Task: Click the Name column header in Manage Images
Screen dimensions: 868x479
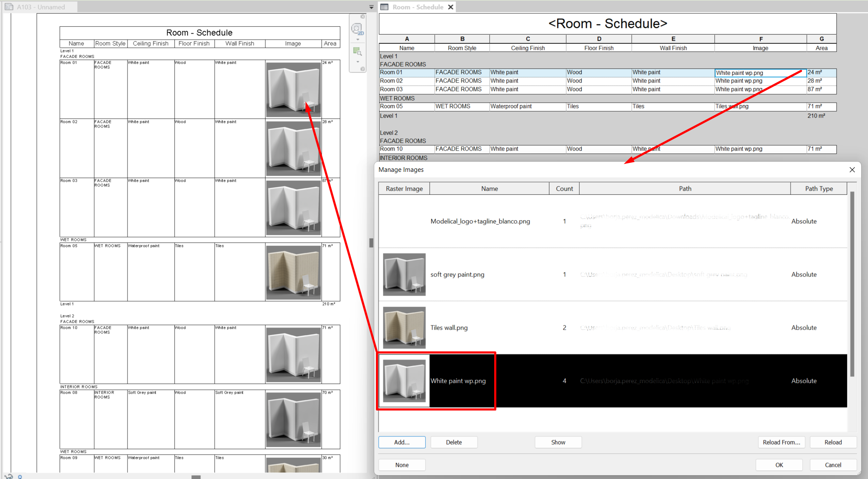Action: point(489,188)
